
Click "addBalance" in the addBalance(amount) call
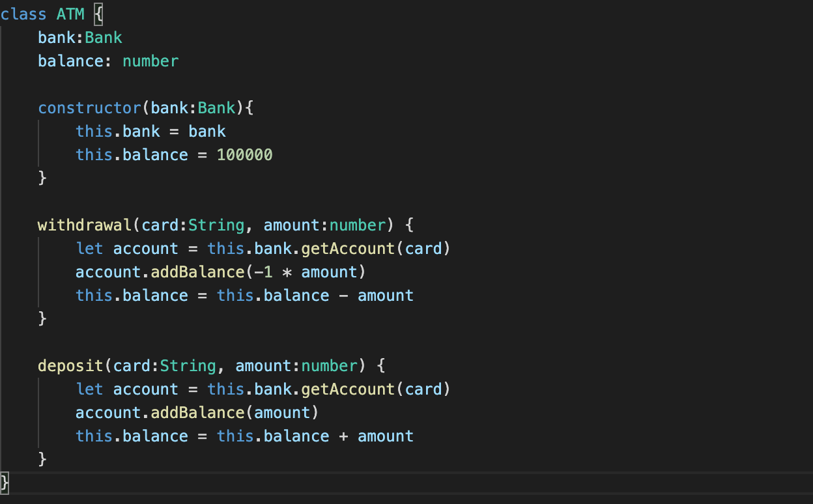click(x=197, y=412)
